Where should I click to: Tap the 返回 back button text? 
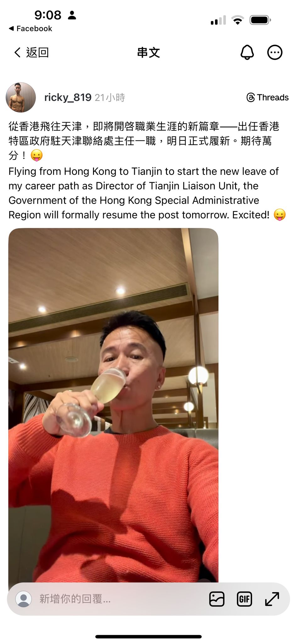click(x=37, y=53)
